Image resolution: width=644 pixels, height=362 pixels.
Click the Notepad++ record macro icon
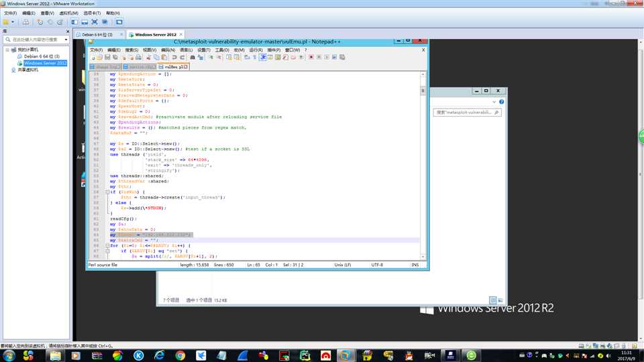coord(311,57)
